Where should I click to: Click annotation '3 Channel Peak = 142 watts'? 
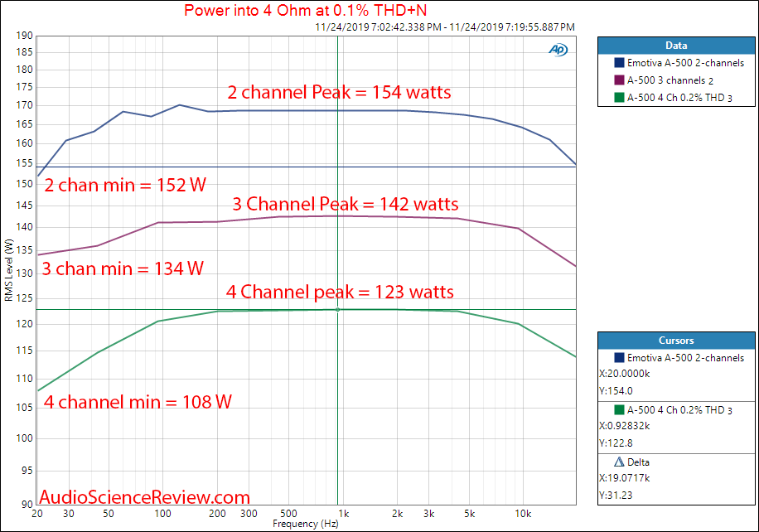[x=346, y=204]
